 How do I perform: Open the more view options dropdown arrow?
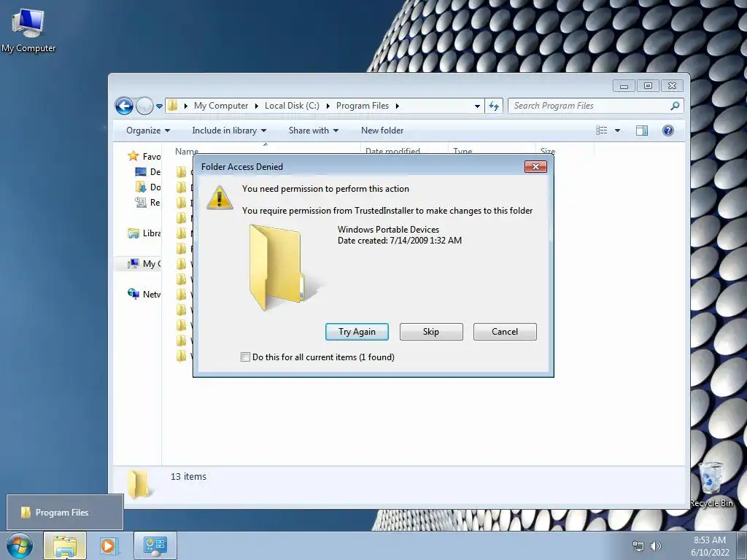617,131
